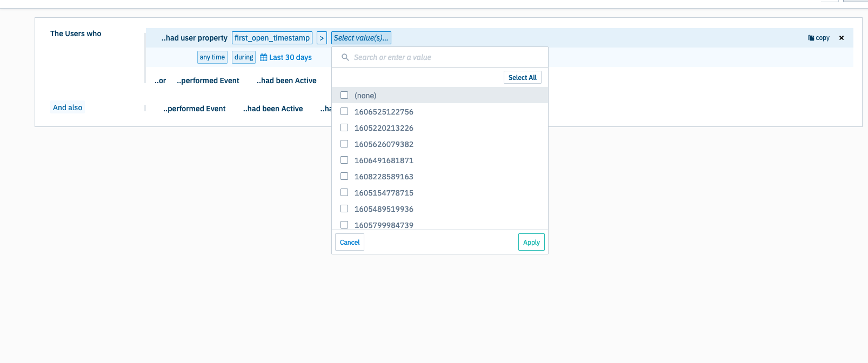The width and height of the screenshot is (868, 363).
Task: Click the copy icon on the filter row
Action: [811, 38]
